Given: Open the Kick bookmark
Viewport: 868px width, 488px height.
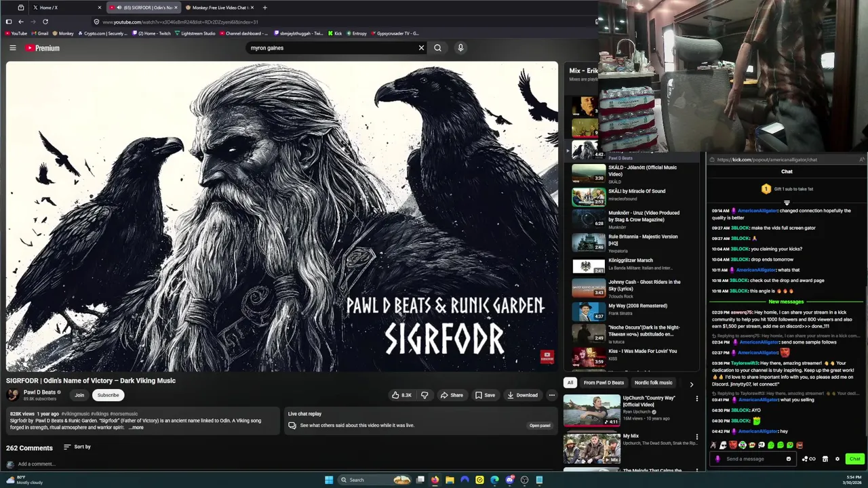Looking at the screenshot, I should click(335, 33).
